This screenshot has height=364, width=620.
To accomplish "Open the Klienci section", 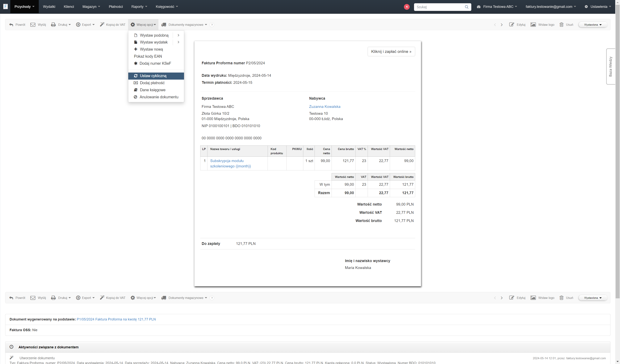I will tap(69, 7).
